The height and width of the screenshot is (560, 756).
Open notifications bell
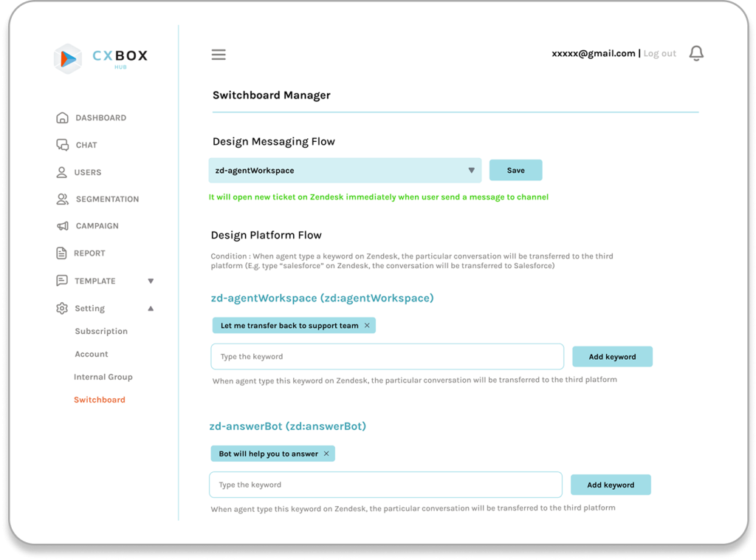696,53
